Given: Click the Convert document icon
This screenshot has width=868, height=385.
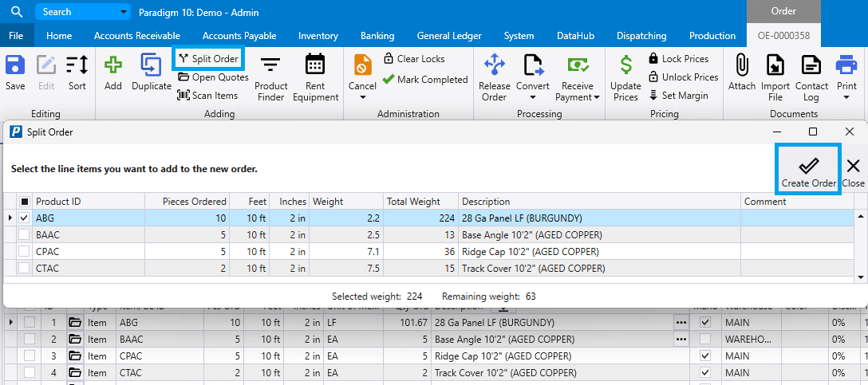Looking at the screenshot, I should 533,65.
